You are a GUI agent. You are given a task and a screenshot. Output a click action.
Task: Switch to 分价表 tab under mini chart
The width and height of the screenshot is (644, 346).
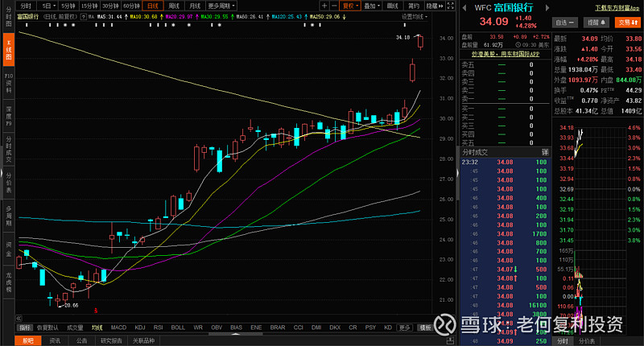587,341
